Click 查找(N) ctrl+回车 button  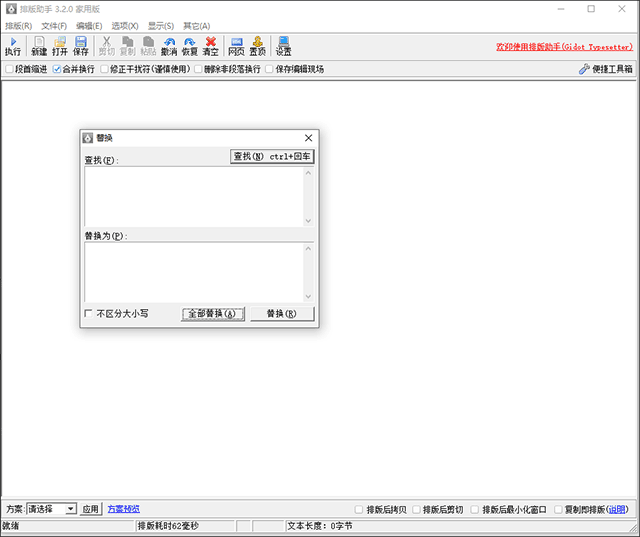point(272,156)
